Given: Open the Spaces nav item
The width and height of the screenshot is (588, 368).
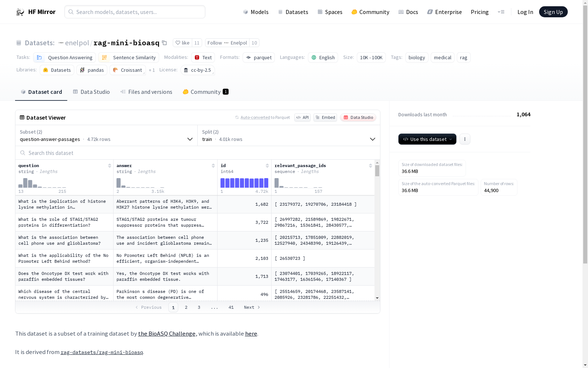Looking at the screenshot, I should click(330, 12).
